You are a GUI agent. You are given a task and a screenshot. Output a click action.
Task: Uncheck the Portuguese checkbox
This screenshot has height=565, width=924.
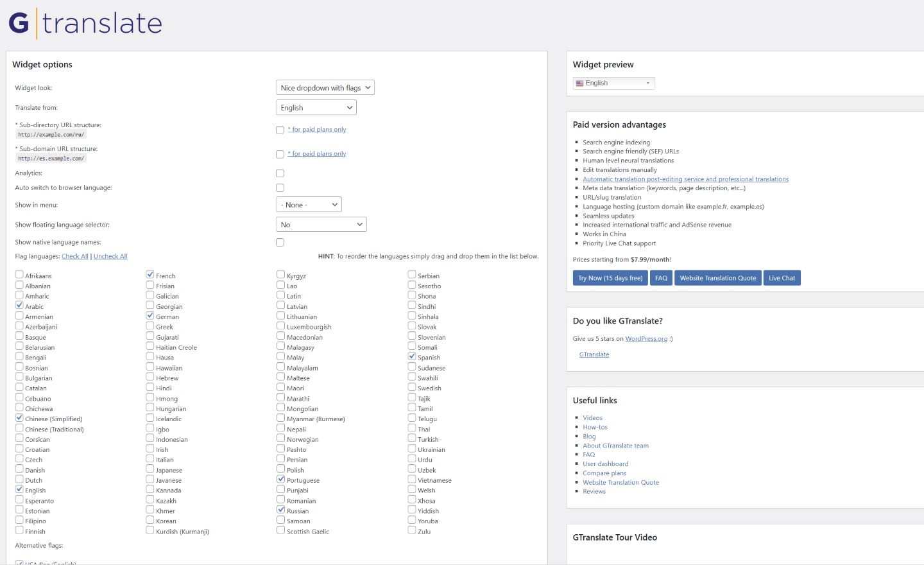(281, 479)
